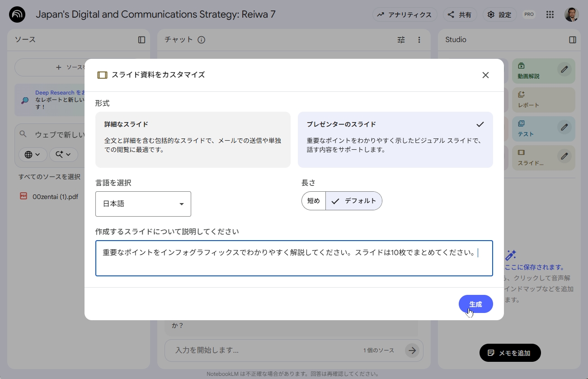Choose 短め length option
The width and height of the screenshot is (588, 379).
[x=314, y=201]
